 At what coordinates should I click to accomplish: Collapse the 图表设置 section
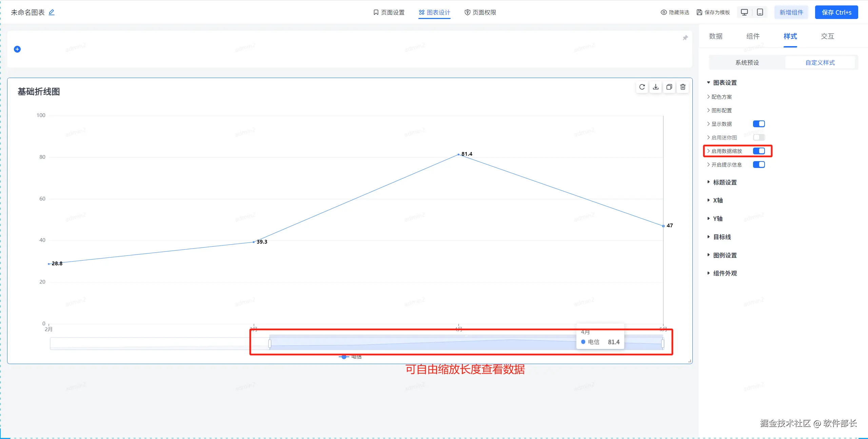click(x=725, y=83)
